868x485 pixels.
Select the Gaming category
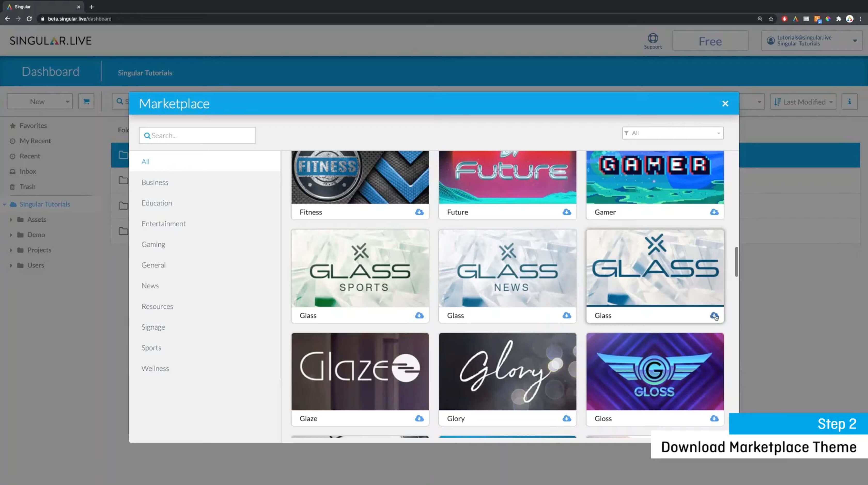[153, 244]
